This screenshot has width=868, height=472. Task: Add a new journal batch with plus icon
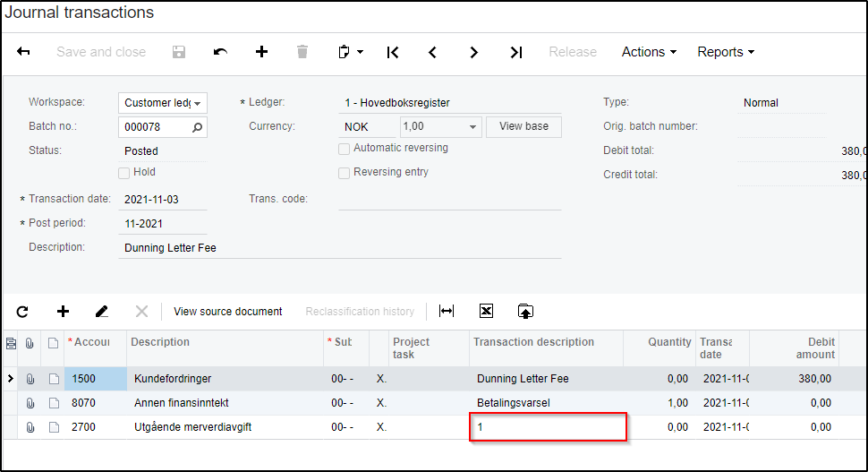point(261,52)
